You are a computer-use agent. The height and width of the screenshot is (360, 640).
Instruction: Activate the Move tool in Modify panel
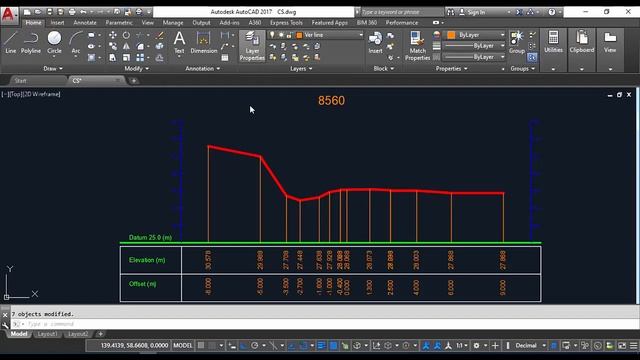coord(113,35)
